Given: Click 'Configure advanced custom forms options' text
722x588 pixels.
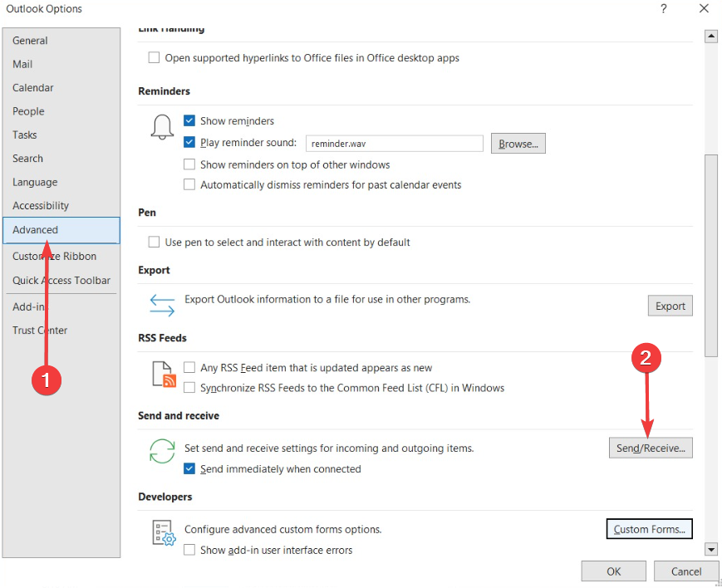Looking at the screenshot, I should pos(283,530).
